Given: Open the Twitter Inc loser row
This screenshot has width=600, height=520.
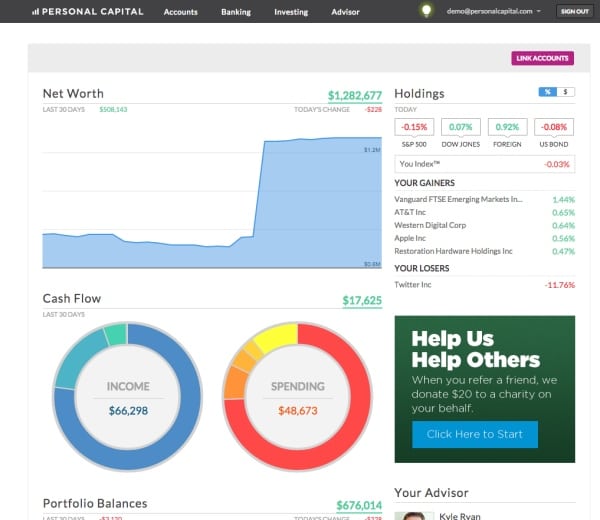Looking at the screenshot, I should coord(484,285).
